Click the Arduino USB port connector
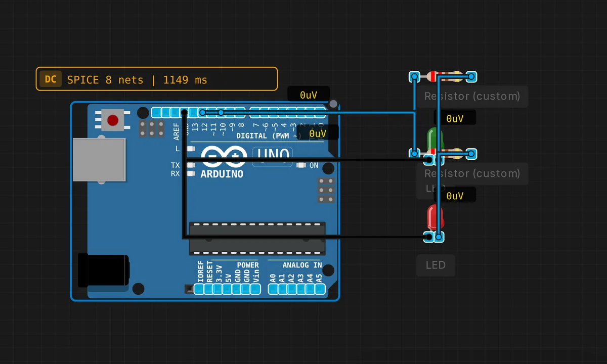 point(98,160)
